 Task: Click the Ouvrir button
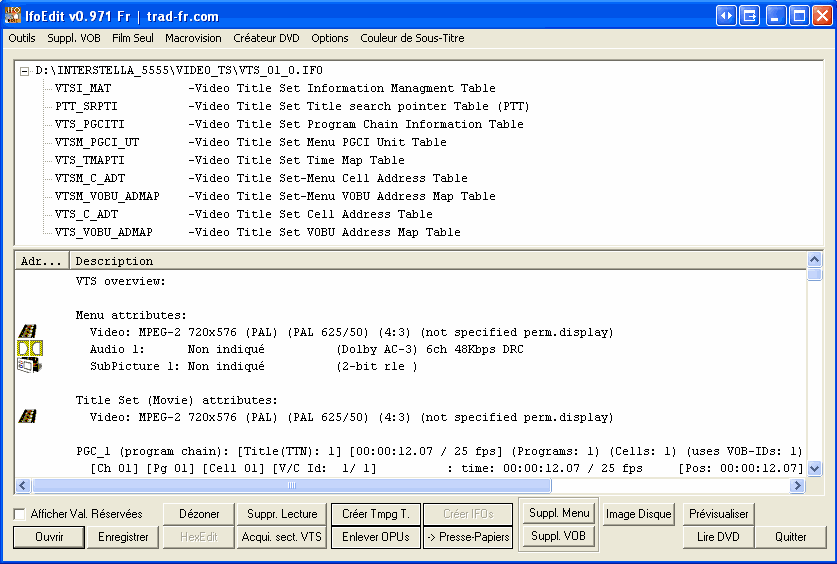pyautogui.click(x=48, y=537)
